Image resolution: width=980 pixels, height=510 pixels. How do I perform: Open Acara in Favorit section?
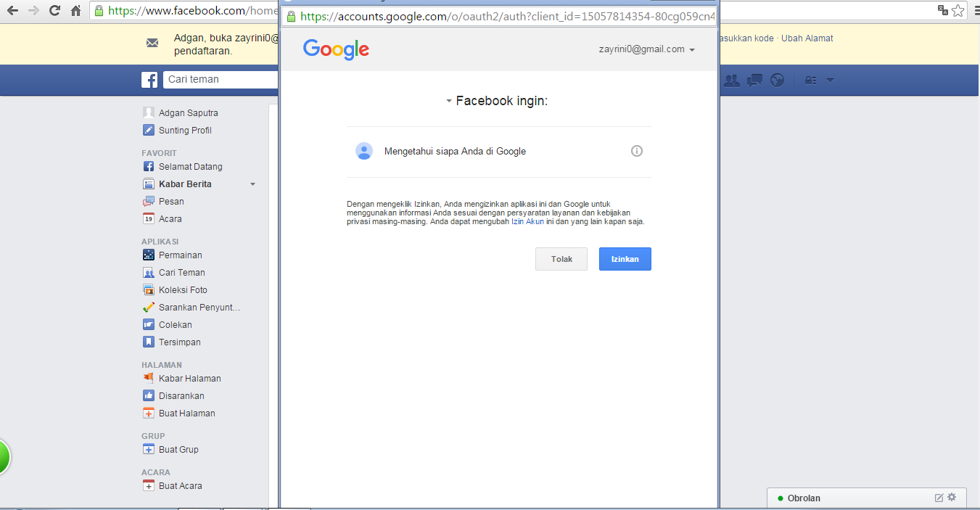pos(170,219)
